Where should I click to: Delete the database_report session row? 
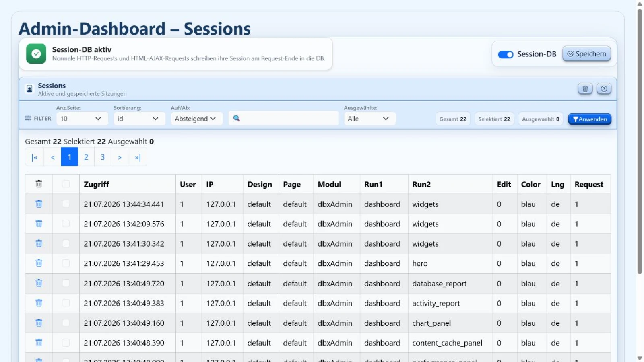39,283
